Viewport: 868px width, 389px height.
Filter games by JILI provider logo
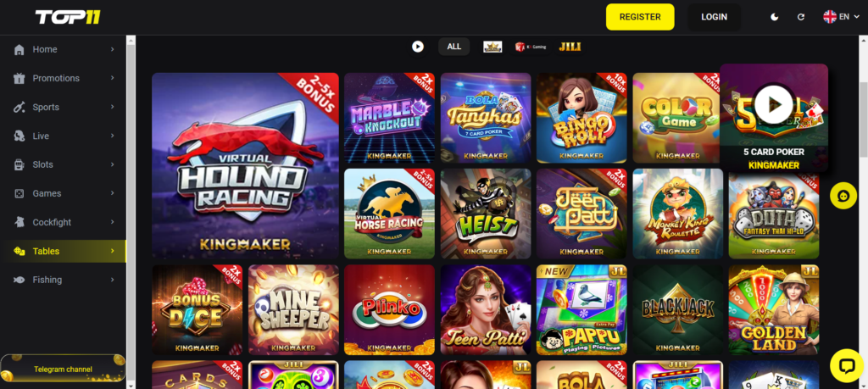tap(570, 47)
